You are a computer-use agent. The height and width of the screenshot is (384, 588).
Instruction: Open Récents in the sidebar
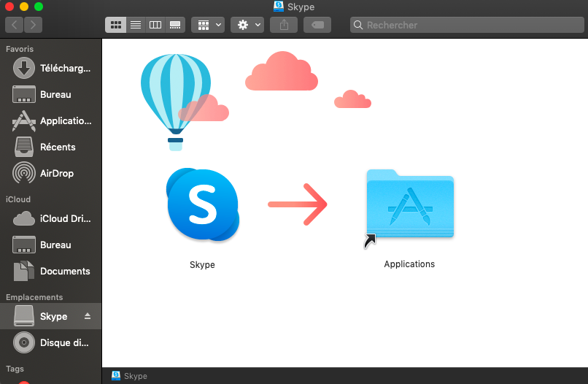click(x=50, y=147)
